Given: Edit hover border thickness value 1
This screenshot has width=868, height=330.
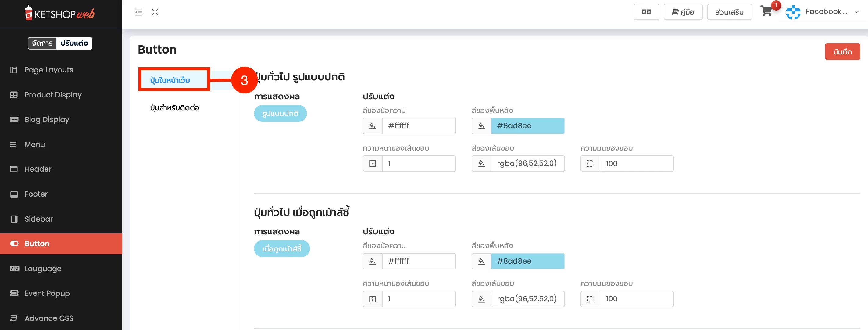Looking at the screenshot, I should click(419, 299).
